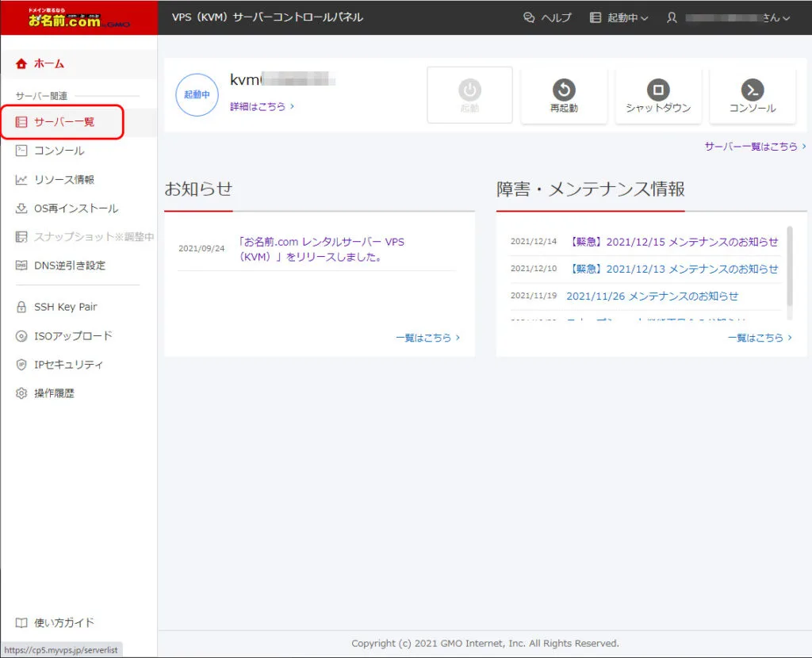Open 操作履歴 settings gear item
Image resolution: width=812 pixels, height=658 pixels.
pyautogui.click(x=54, y=393)
